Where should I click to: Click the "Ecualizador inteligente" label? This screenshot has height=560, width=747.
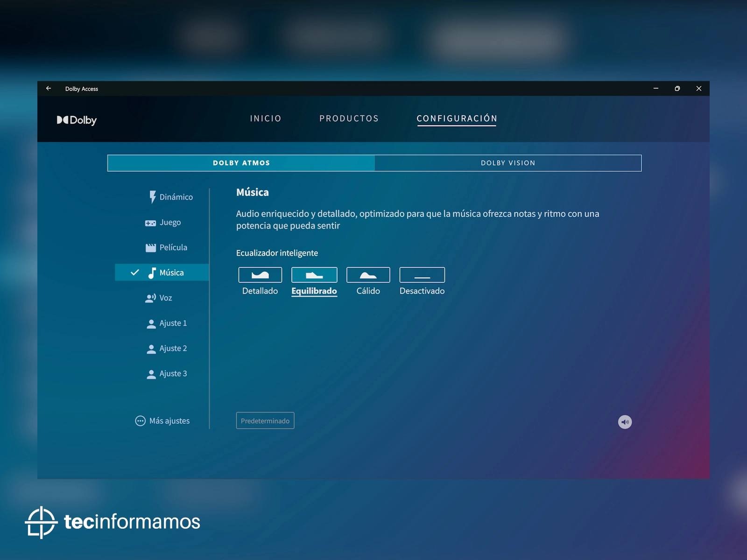tap(277, 253)
